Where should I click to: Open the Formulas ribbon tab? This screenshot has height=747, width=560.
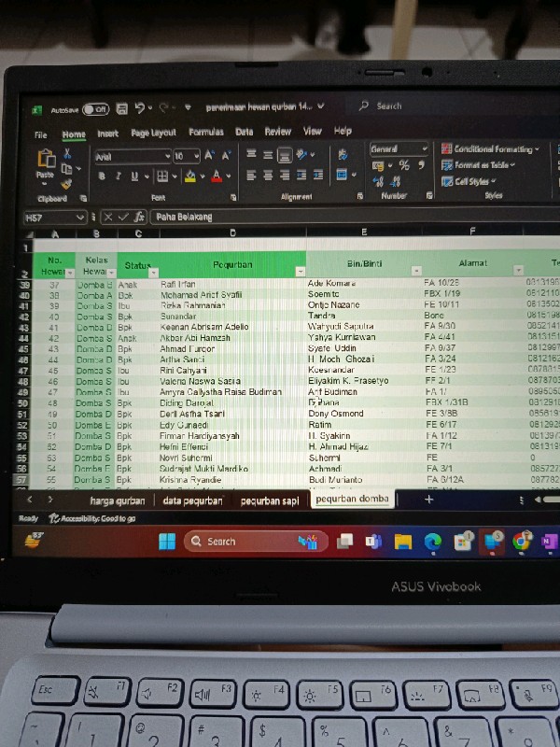pyautogui.click(x=205, y=133)
